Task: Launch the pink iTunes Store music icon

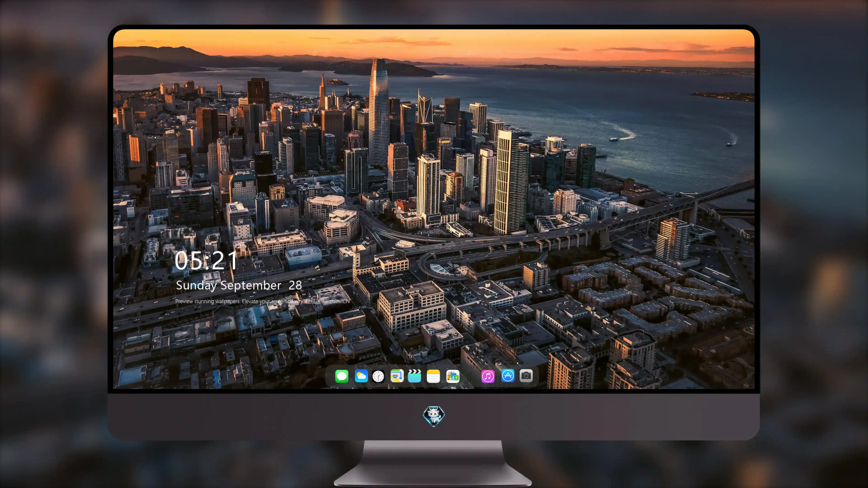Action: point(488,376)
